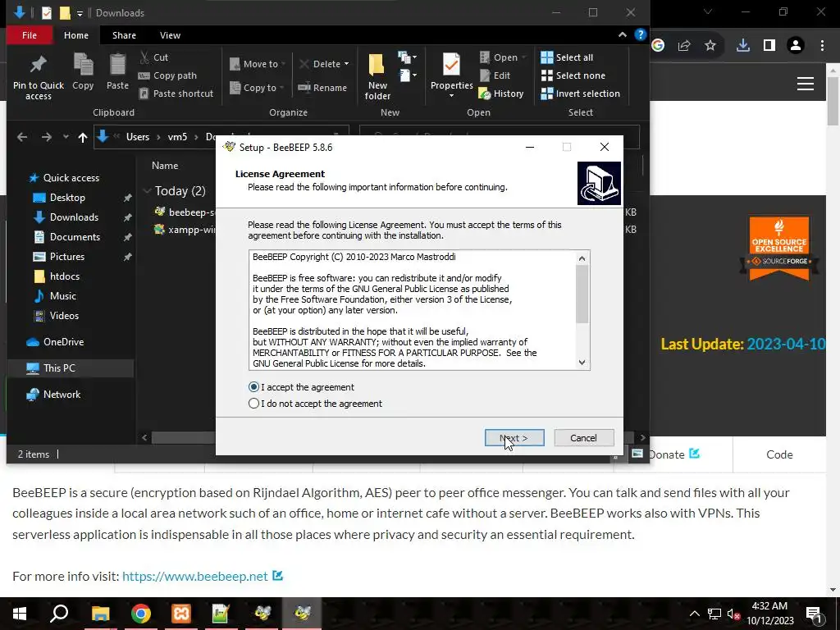Open the Easy access dropdown in ribbon
The image size is (840, 630).
click(407, 75)
